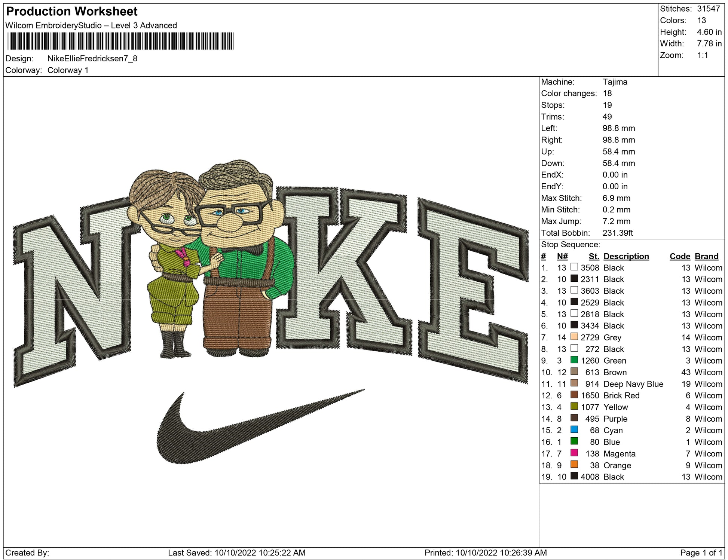This screenshot has height=560, width=728.
Task: Select the green swatch for stop 9
Action: (x=574, y=360)
